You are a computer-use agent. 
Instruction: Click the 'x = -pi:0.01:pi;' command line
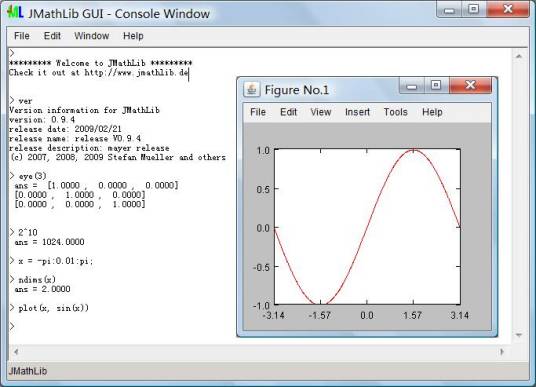click(x=51, y=261)
